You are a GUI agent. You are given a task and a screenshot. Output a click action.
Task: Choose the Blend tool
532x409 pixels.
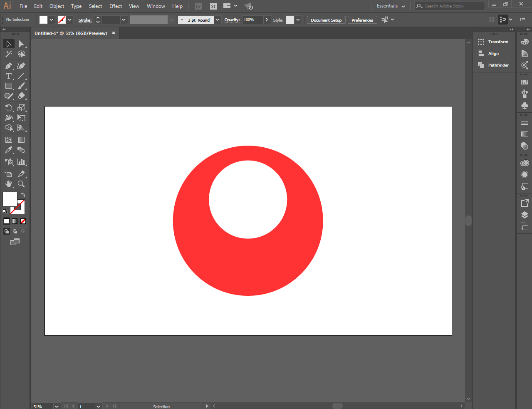pyautogui.click(x=21, y=150)
